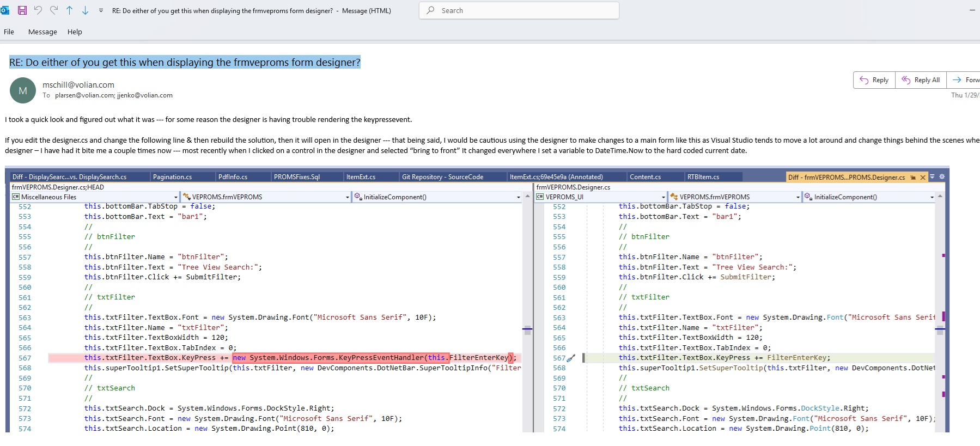Click the pin icon on the Diff frmVEPROMS tab
This screenshot has width=980, height=446.
[x=913, y=178]
